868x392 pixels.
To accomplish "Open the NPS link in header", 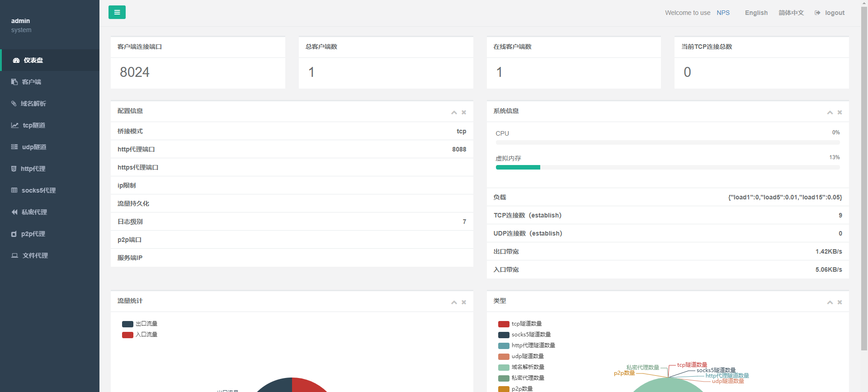I will [723, 13].
